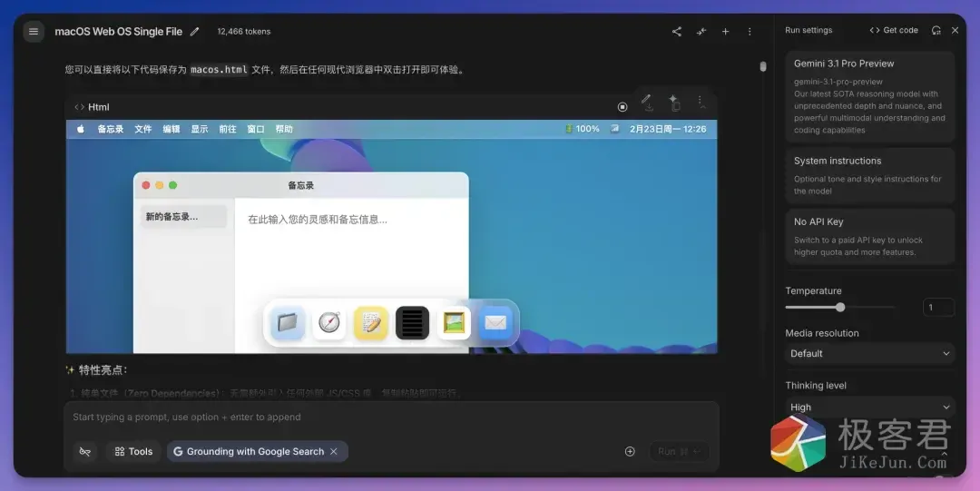Start a new chat with plus icon
The height and width of the screenshot is (491, 980).
tap(726, 31)
